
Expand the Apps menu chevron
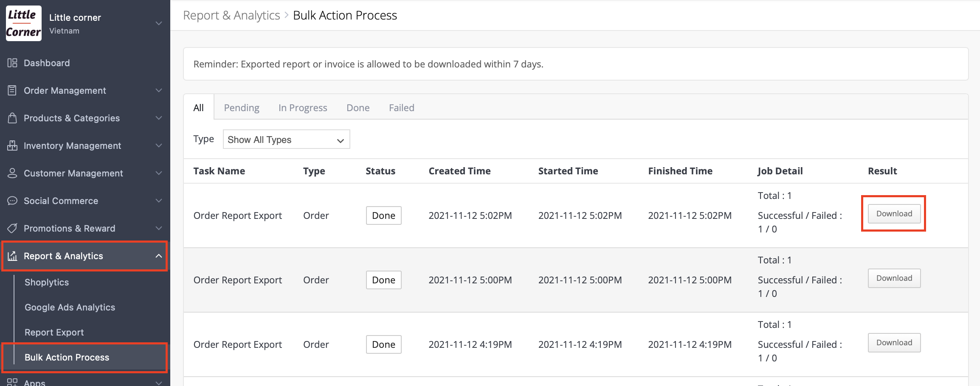(159, 383)
